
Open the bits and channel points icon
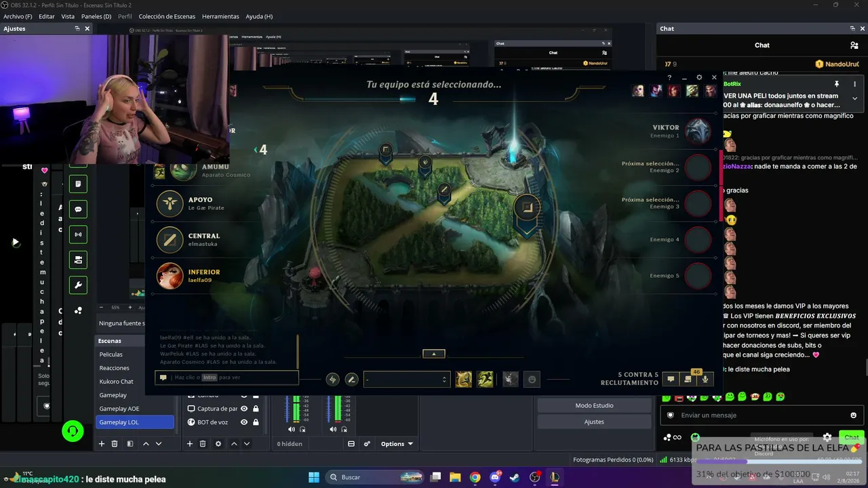pyautogui.click(x=672, y=437)
